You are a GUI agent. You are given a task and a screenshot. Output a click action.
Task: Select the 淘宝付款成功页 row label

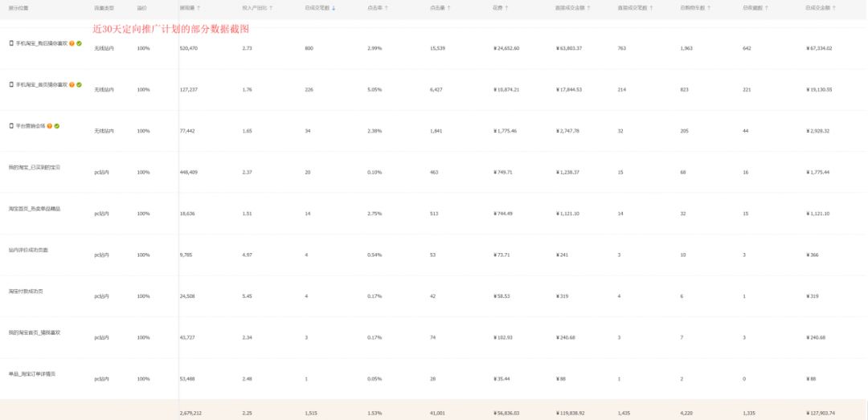click(26, 291)
